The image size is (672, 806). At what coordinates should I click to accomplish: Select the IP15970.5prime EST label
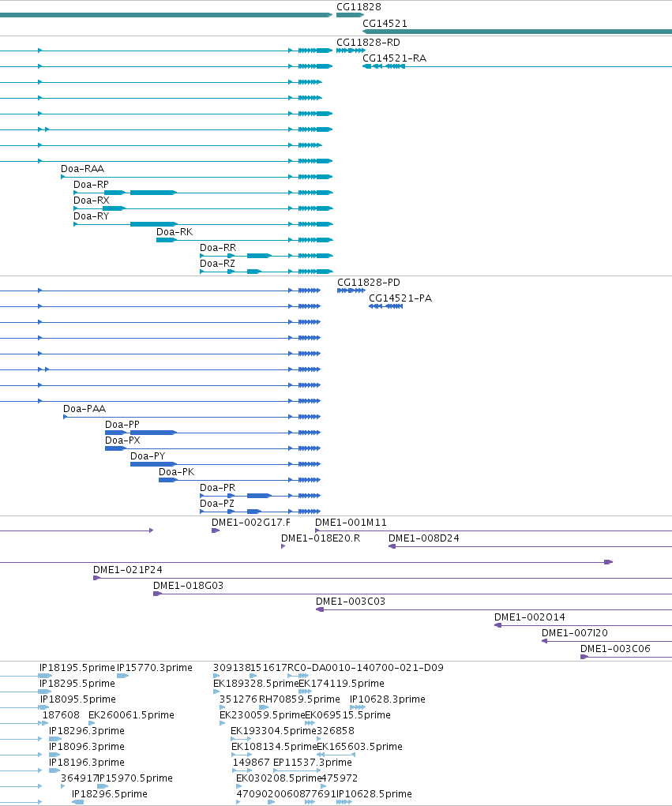[135, 778]
